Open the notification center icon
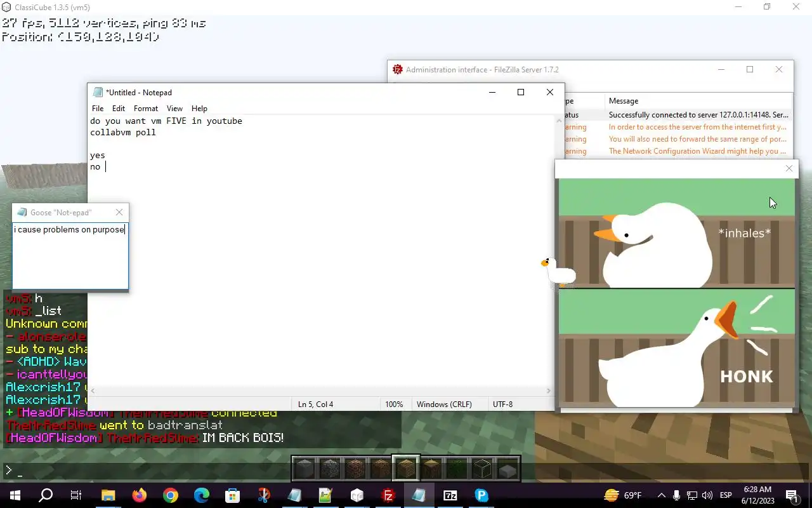This screenshot has height=508, width=812. tap(792, 495)
